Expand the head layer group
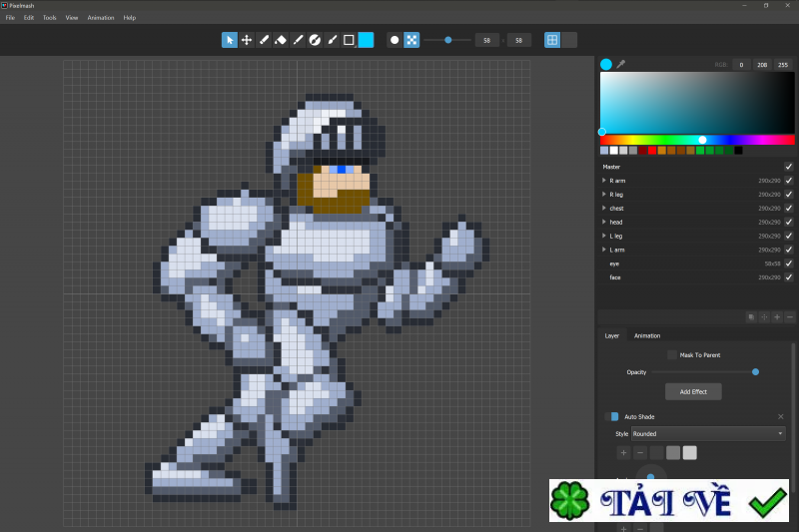The width and height of the screenshot is (799, 532). click(603, 222)
